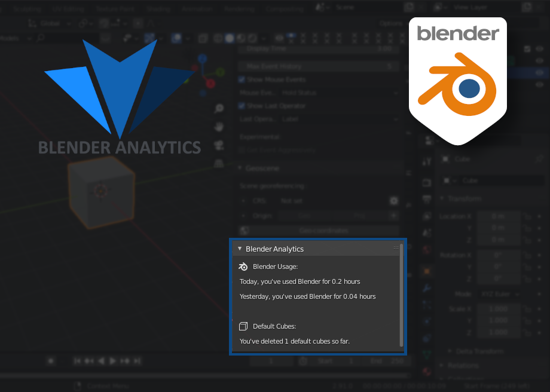Click the play animation button in timeline
The image size is (550, 392).
click(x=112, y=361)
